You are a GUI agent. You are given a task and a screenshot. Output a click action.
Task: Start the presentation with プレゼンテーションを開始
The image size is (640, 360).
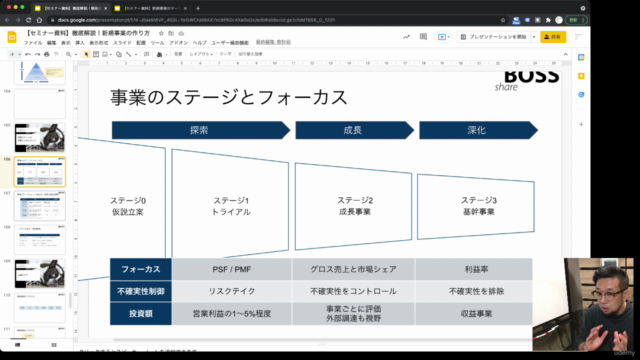click(493, 37)
